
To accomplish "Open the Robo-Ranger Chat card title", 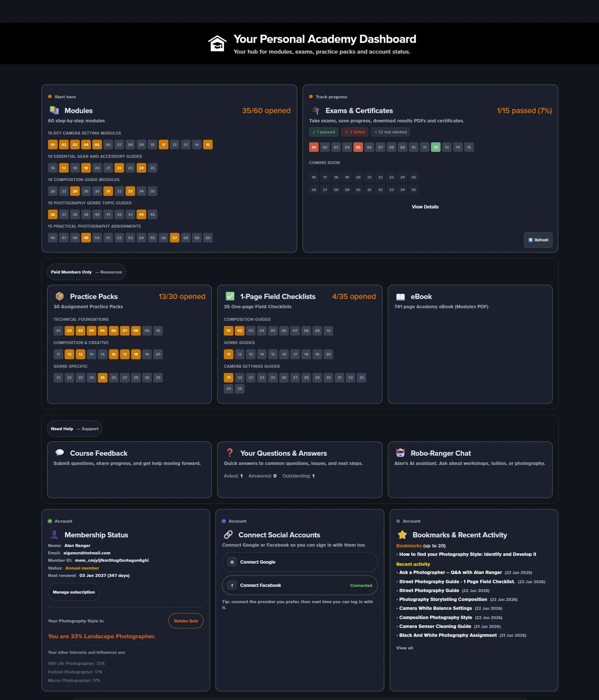I will (x=441, y=453).
